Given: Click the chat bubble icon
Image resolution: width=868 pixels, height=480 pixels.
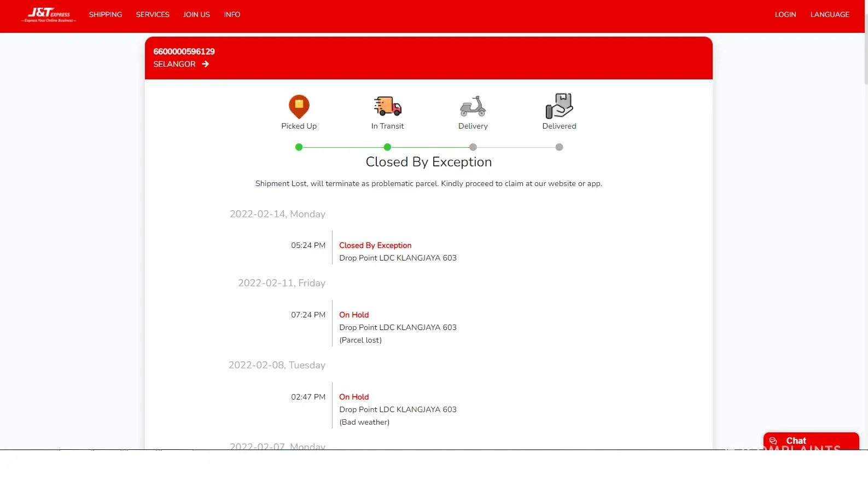Looking at the screenshot, I should coord(773,441).
